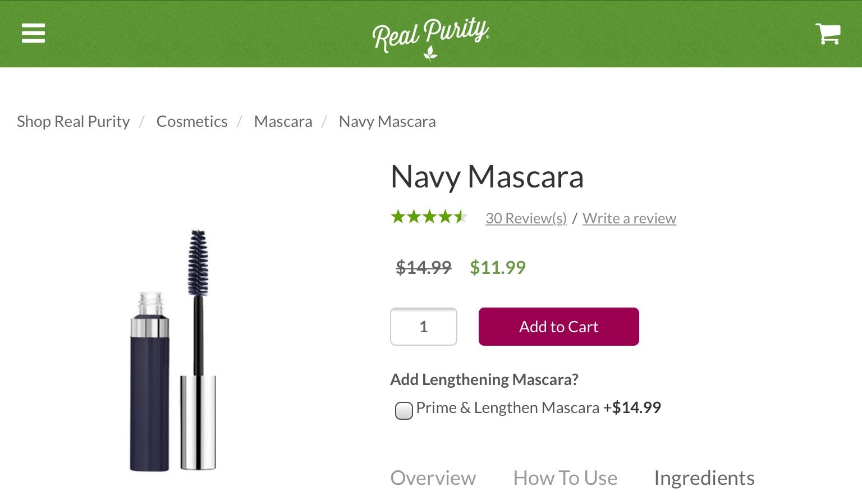Image resolution: width=862 pixels, height=504 pixels.
Task: Open the How To Use tab
Action: (x=565, y=478)
